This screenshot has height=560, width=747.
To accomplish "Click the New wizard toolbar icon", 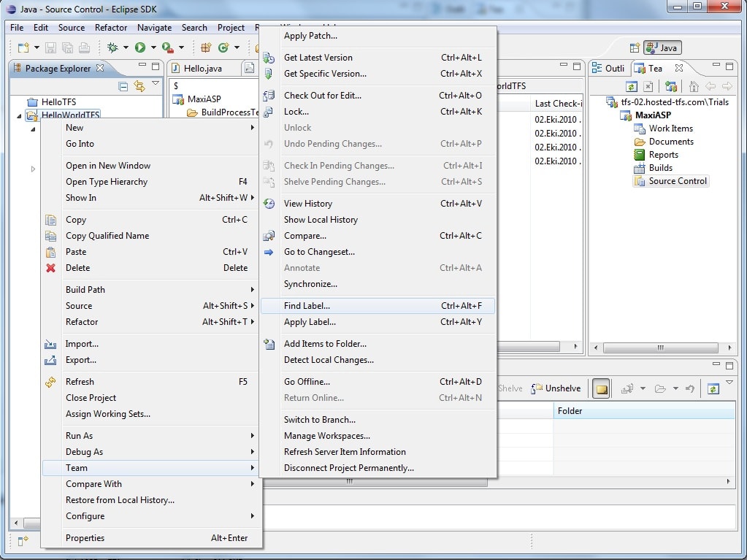I will [23, 47].
